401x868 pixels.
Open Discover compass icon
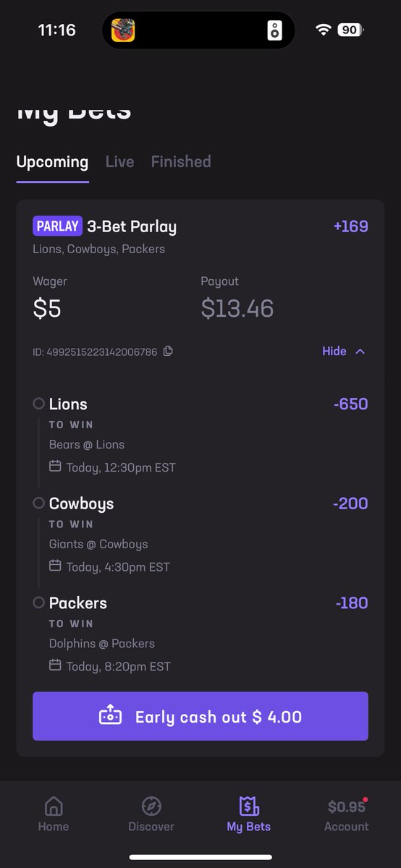click(151, 807)
